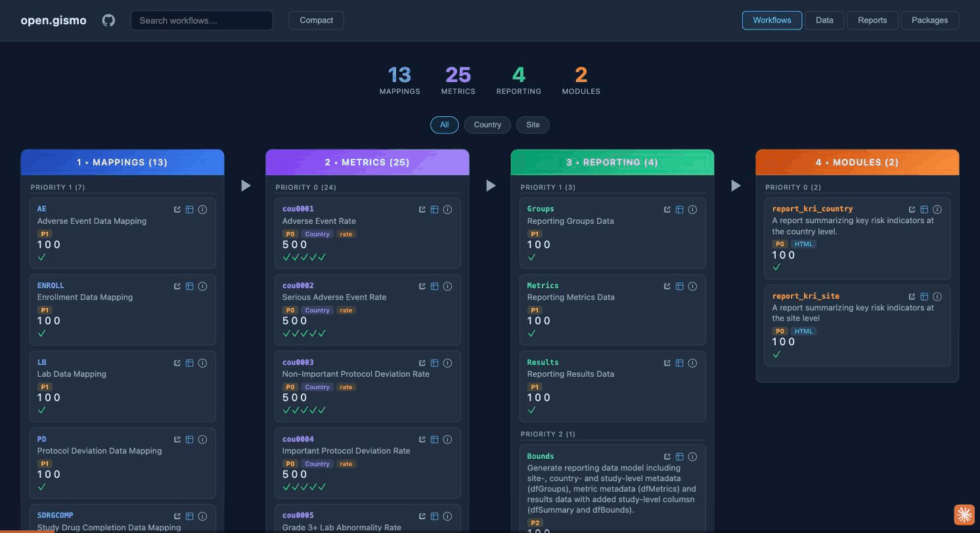Open the GitHub repository icon
The height and width of the screenshot is (533, 980).
point(109,20)
